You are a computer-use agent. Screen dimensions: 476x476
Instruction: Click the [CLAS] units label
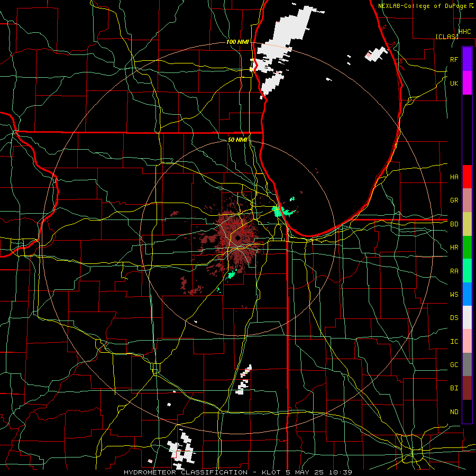click(x=447, y=36)
